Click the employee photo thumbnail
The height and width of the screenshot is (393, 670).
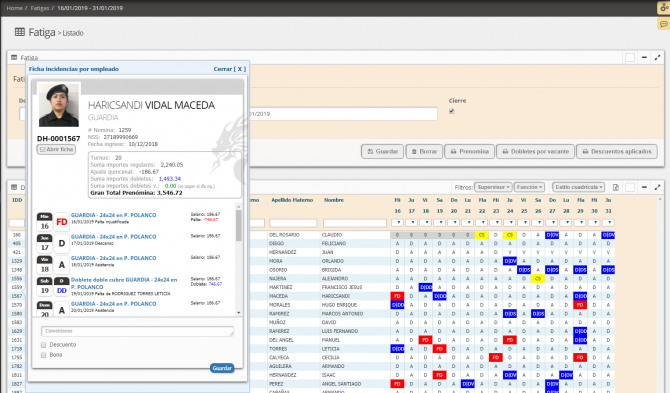click(x=59, y=105)
